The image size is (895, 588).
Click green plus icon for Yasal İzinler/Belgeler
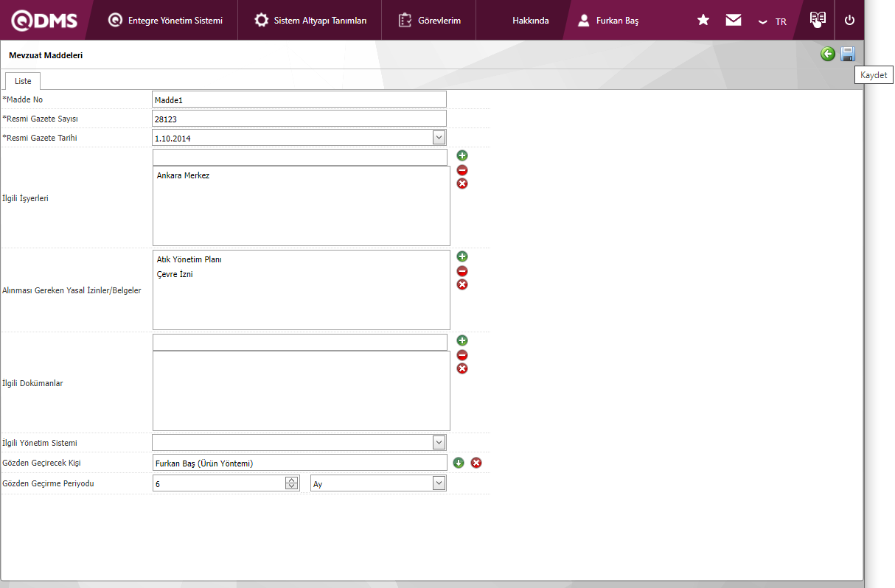(x=462, y=256)
